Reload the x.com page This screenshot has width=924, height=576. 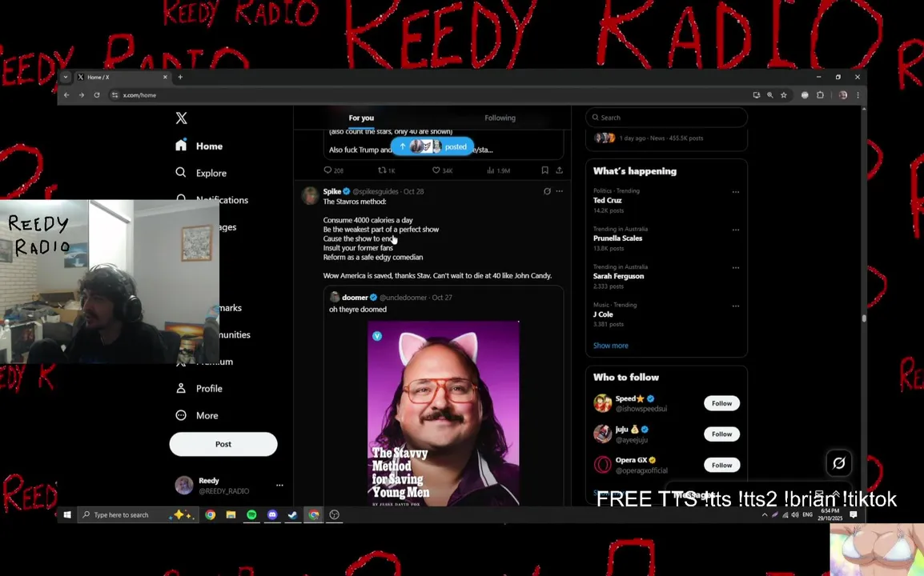(97, 95)
